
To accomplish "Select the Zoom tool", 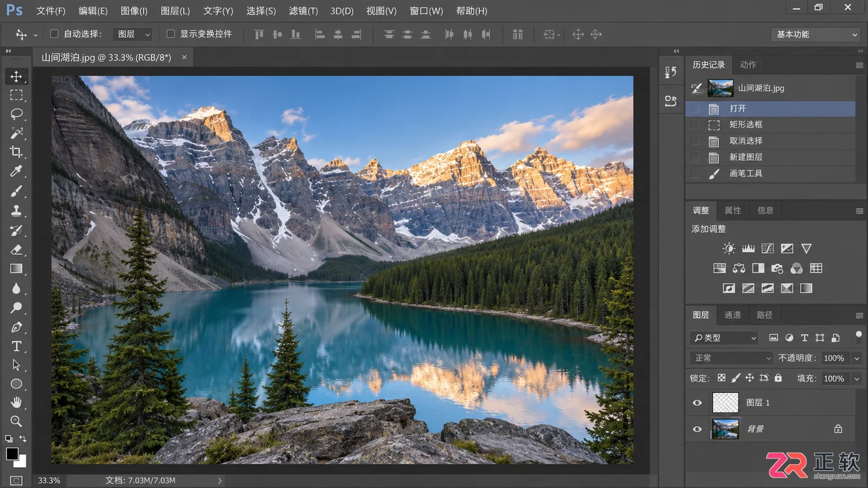I will tap(16, 421).
